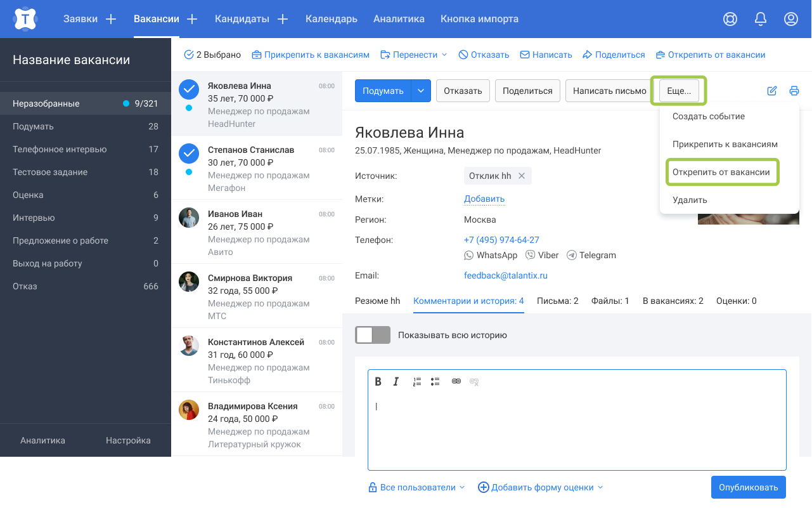Contact candidate via WhatsApp
The height and width of the screenshot is (524, 812).
point(491,255)
